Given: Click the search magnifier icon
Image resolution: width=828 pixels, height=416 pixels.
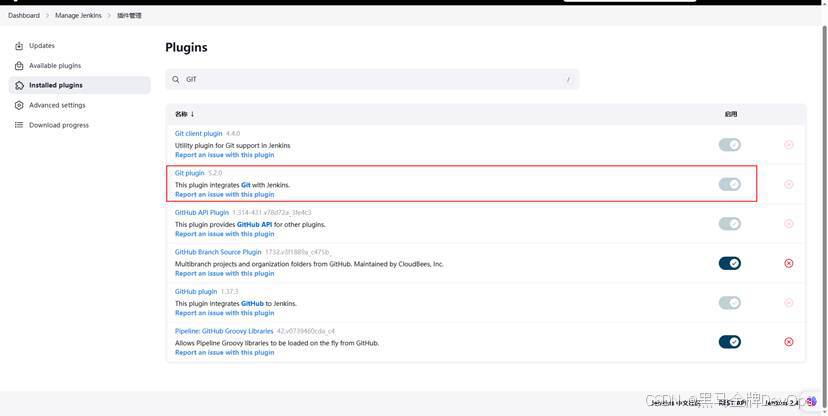Looking at the screenshot, I should (x=176, y=79).
